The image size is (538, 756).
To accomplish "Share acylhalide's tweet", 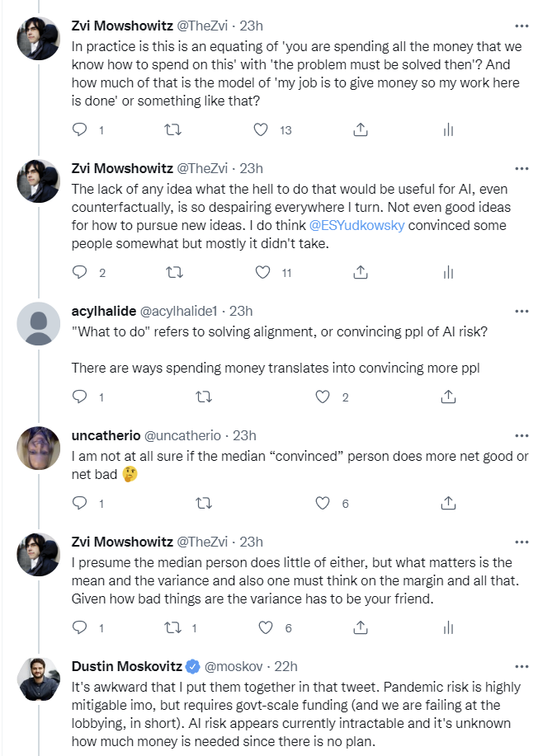I will click(x=448, y=397).
